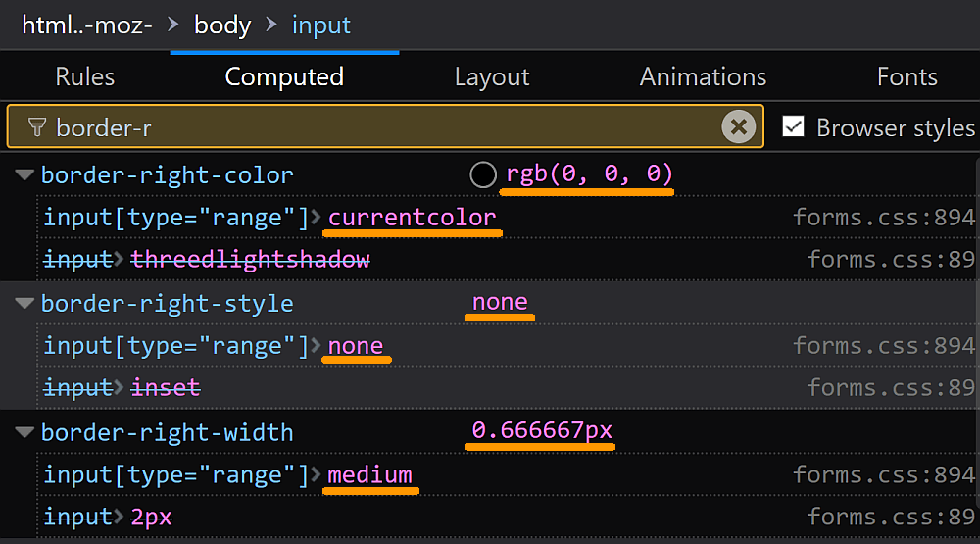This screenshot has width=980, height=544.
Task: Select body in the breadcrumb trail
Action: (222, 25)
